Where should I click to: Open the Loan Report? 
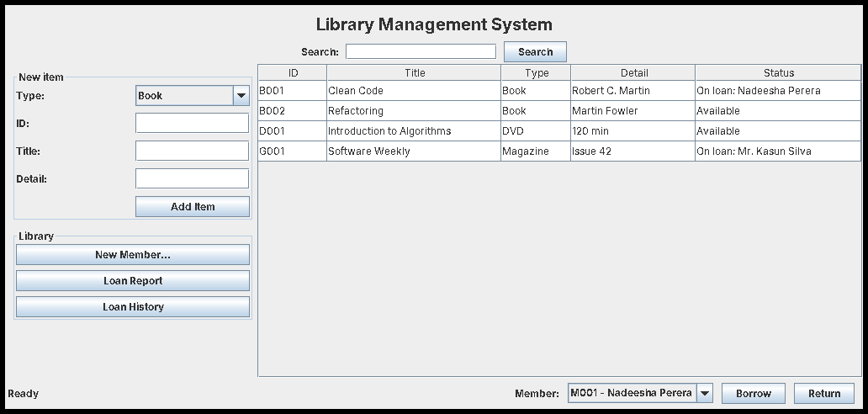133,281
